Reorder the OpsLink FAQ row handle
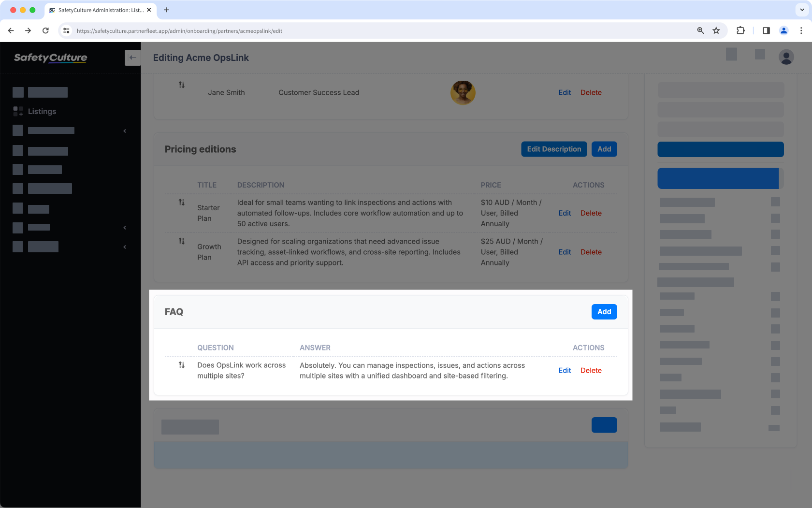 (182, 365)
